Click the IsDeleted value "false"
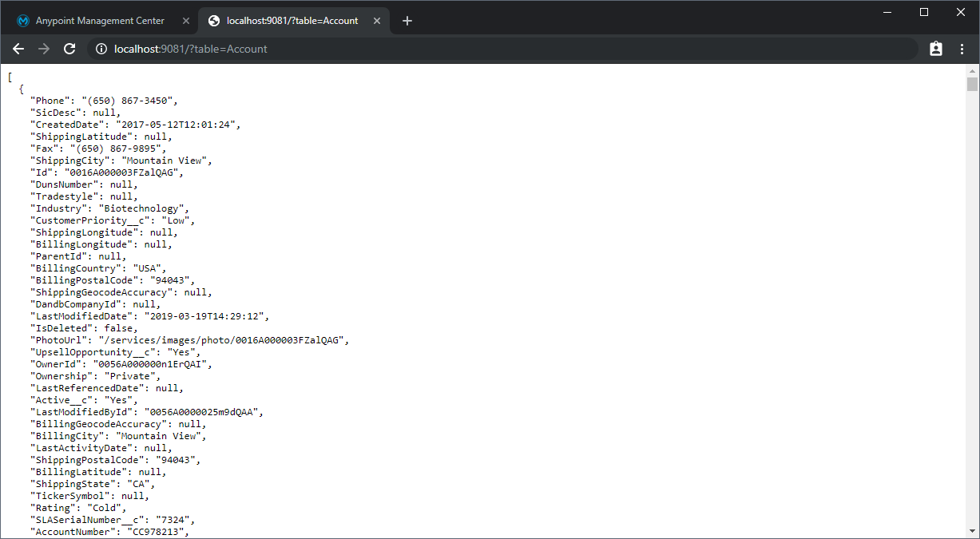Screen dimensions: 980x539 pos(117,328)
